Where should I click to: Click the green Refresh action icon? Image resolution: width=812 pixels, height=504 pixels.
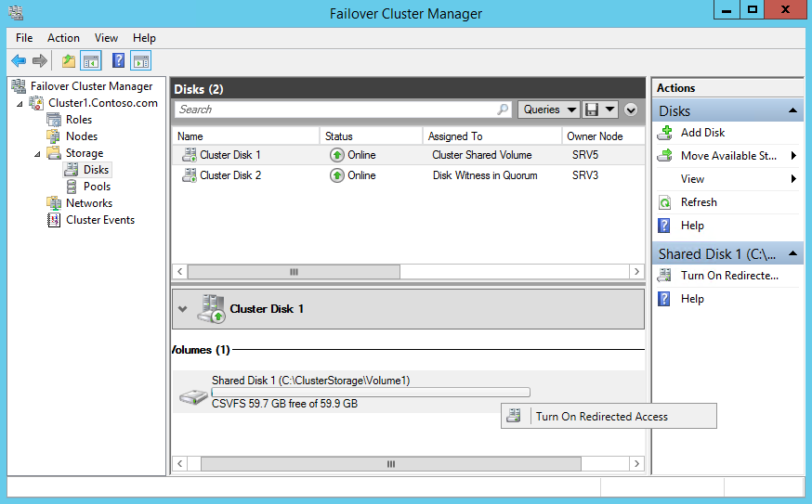pyautogui.click(x=664, y=202)
